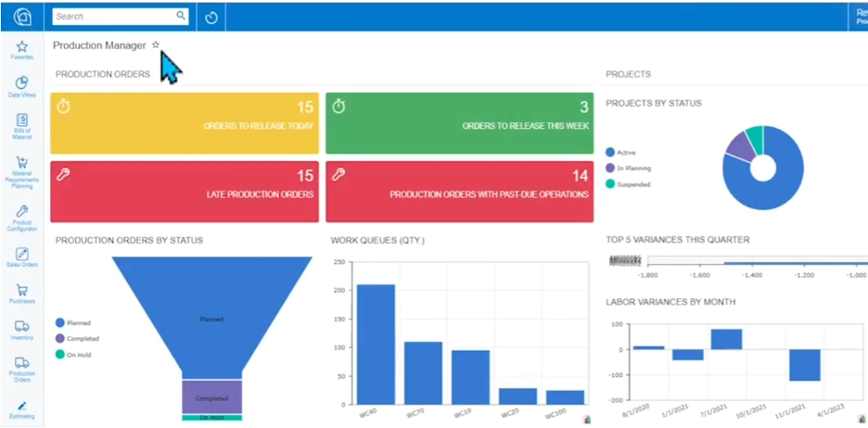Click the Top 5 Variances horizontal bar

[x=796, y=264]
